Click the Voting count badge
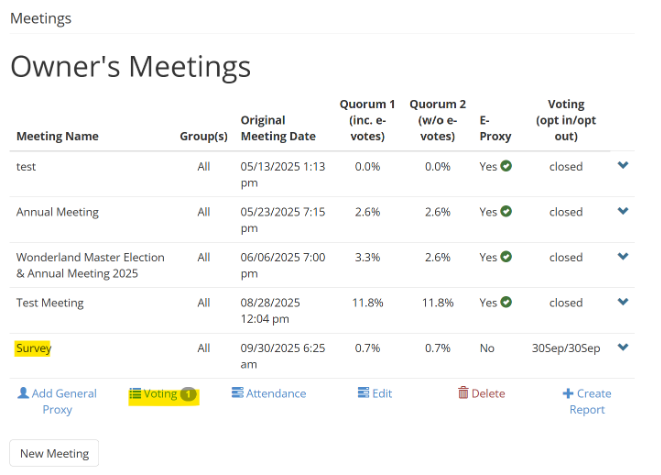Screen dimensions: 661x475 tap(188, 394)
